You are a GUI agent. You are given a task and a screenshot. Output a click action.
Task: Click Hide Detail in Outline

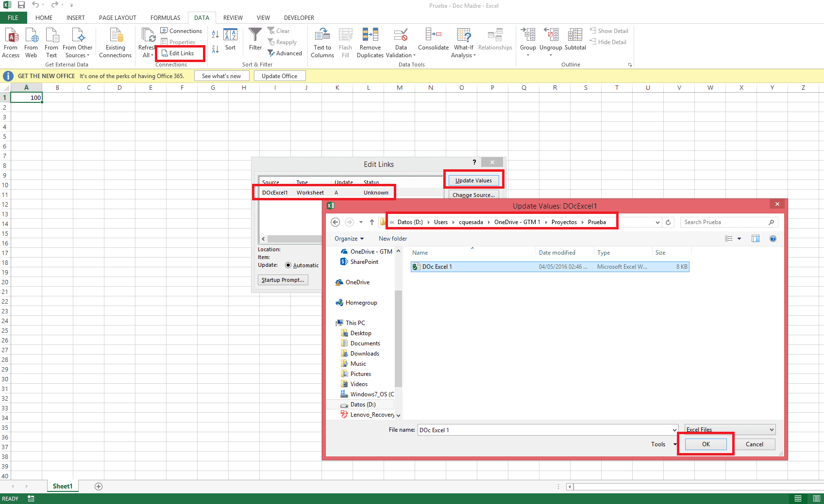(608, 42)
